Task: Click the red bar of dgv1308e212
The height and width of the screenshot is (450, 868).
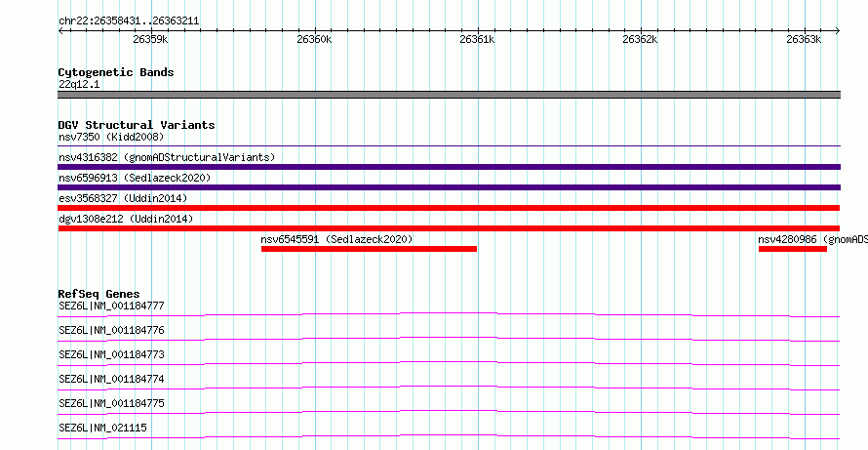Action: [x=449, y=228]
